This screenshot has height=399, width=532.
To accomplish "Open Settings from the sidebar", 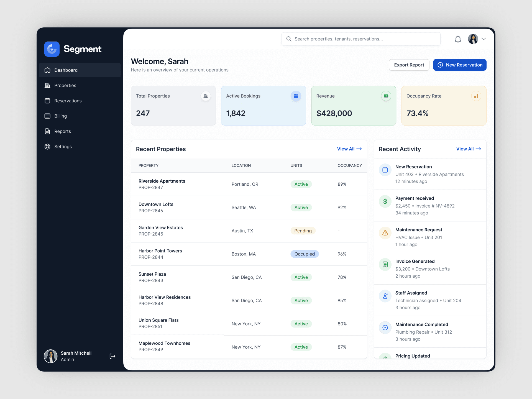I will coord(63,147).
